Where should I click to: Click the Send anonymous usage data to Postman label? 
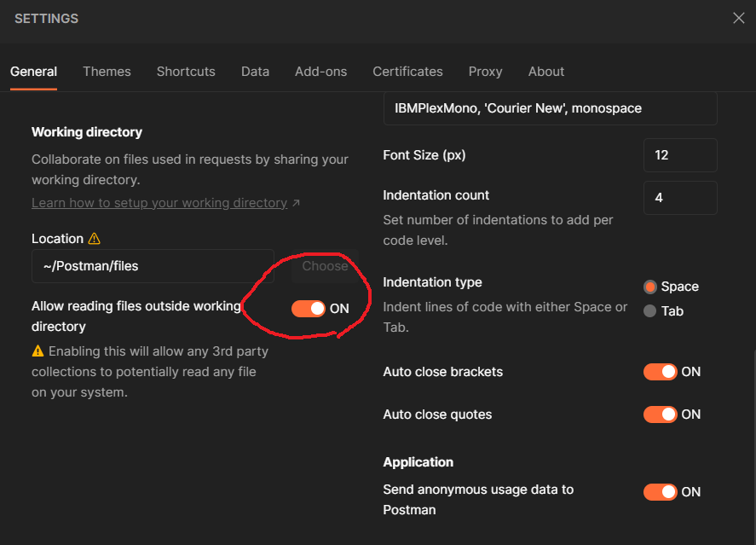[x=478, y=500]
